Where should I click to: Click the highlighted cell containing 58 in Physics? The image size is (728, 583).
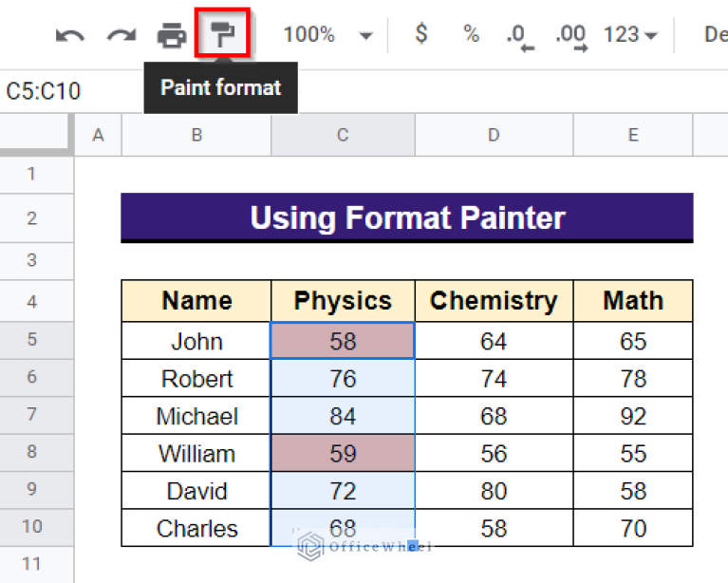[x=343, y=341]
